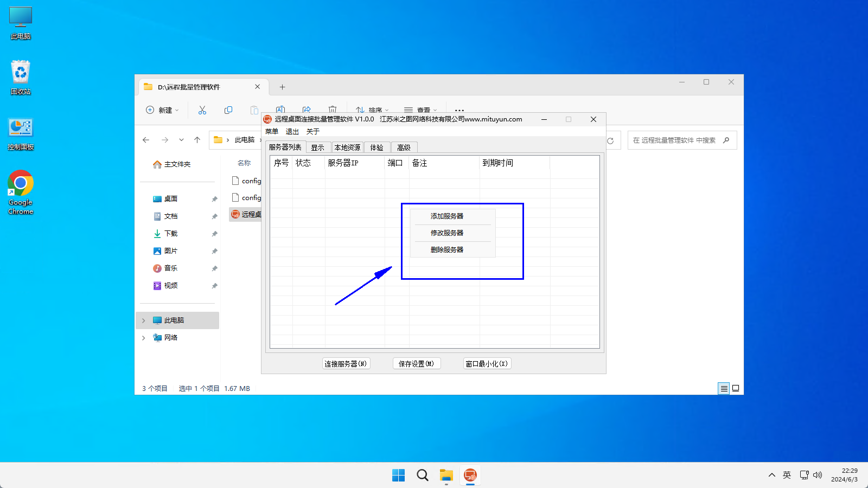Open Desktop in Explorer sidebar
Image resolution: width=868 pixels, height=488 pixels.
coord(165,199)
